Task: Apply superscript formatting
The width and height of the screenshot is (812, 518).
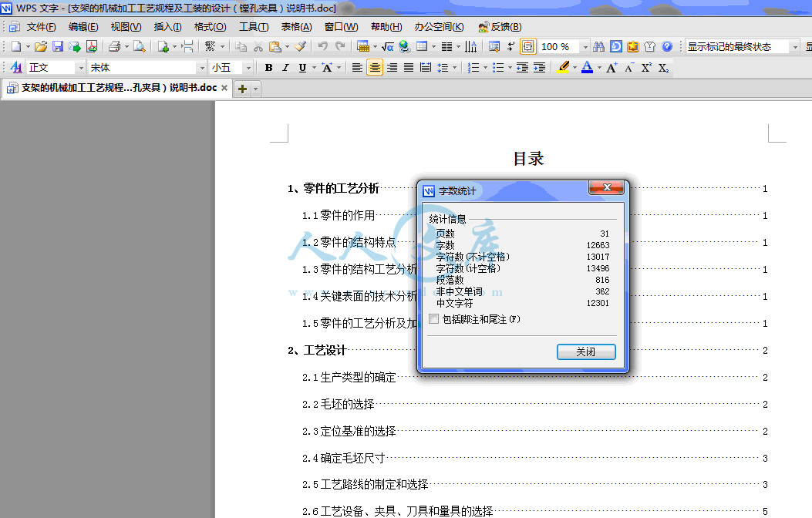Action: click(646, 68)
